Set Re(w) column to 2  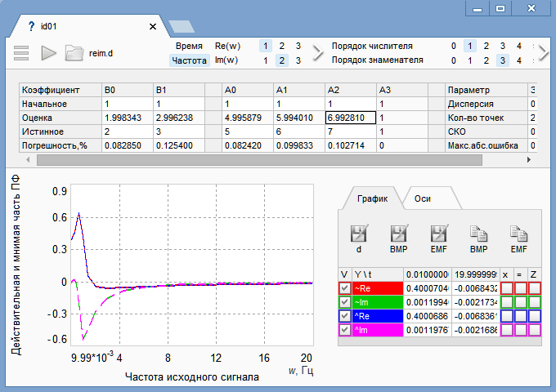pos(282,46)
